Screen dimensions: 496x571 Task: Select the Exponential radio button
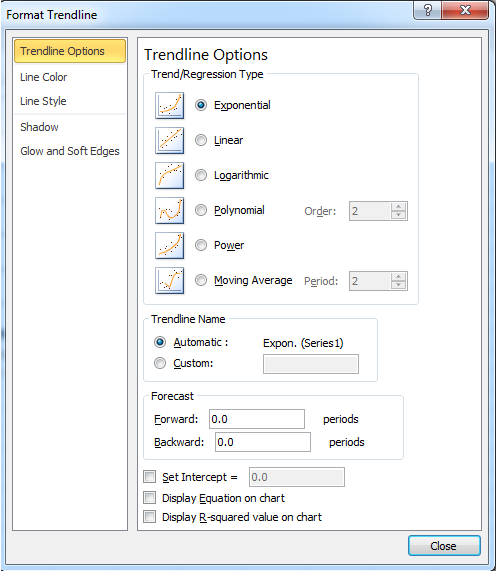click(201, 105)
